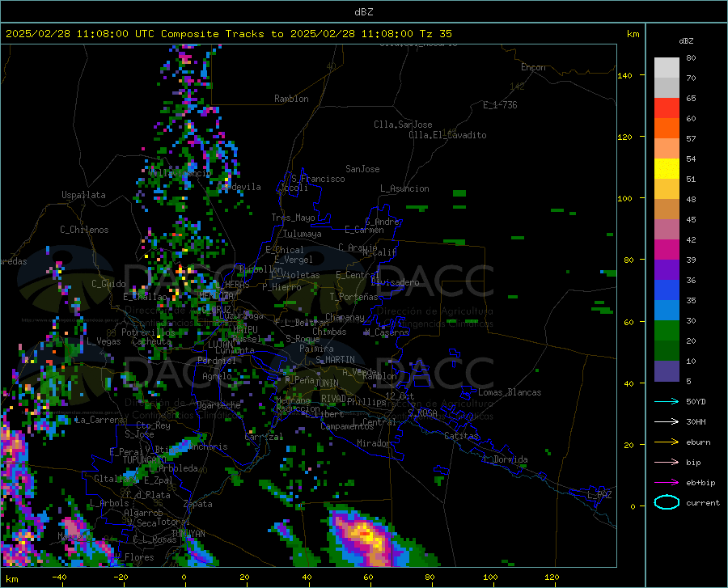Image resolution: width=728 pixels, height=588 pixels.
Task: Pick the red 60–65 dBZ swatch
Action: point(667,108)
